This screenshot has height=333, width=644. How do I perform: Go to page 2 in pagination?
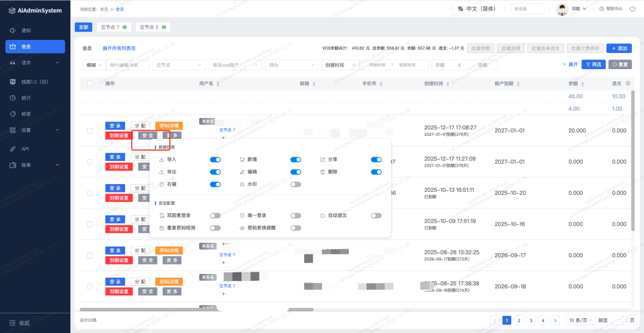(519, 320)
